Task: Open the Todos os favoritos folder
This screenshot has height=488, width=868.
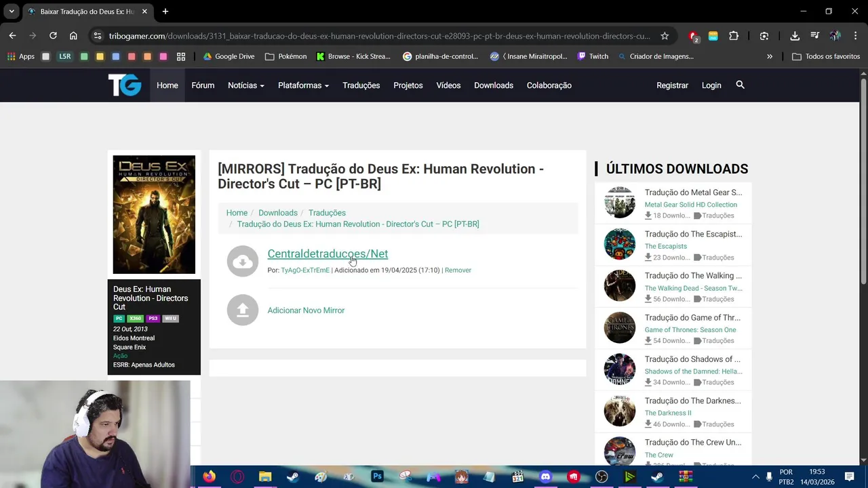Action: (x=826, y=56)
